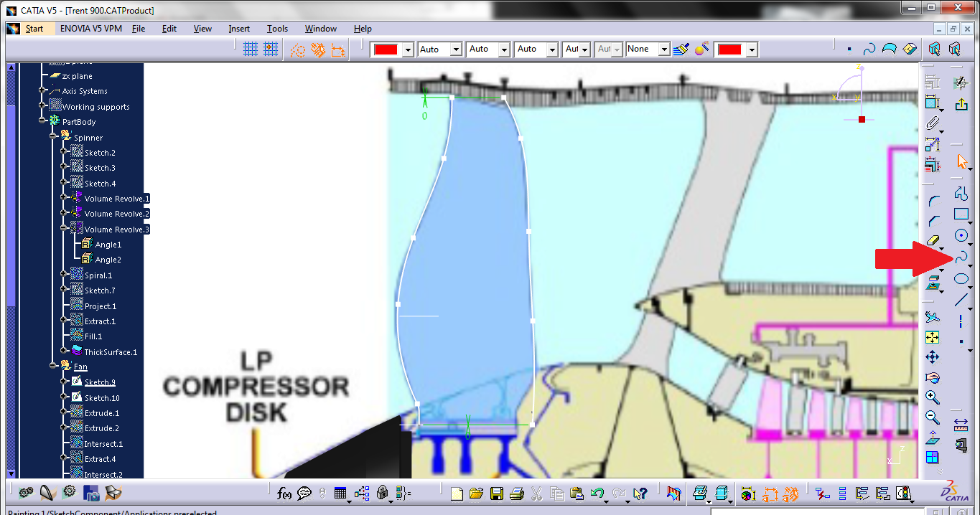This screenshot has height=515, width=980.
Task: Open the third Auto dropdown
Action: [x=552, y=50]
